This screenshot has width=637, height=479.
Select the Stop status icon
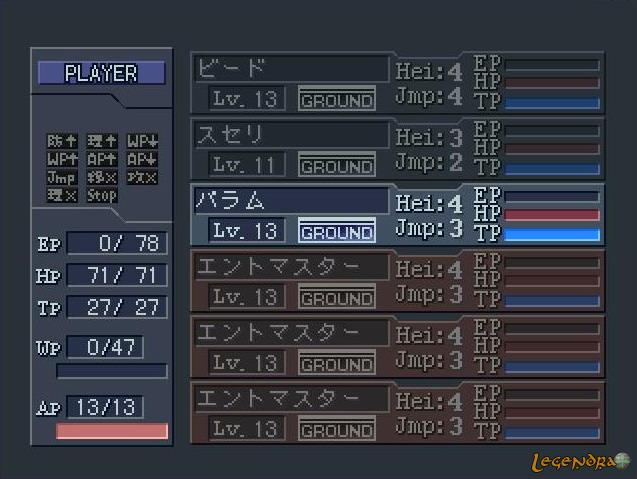(101, 195)
